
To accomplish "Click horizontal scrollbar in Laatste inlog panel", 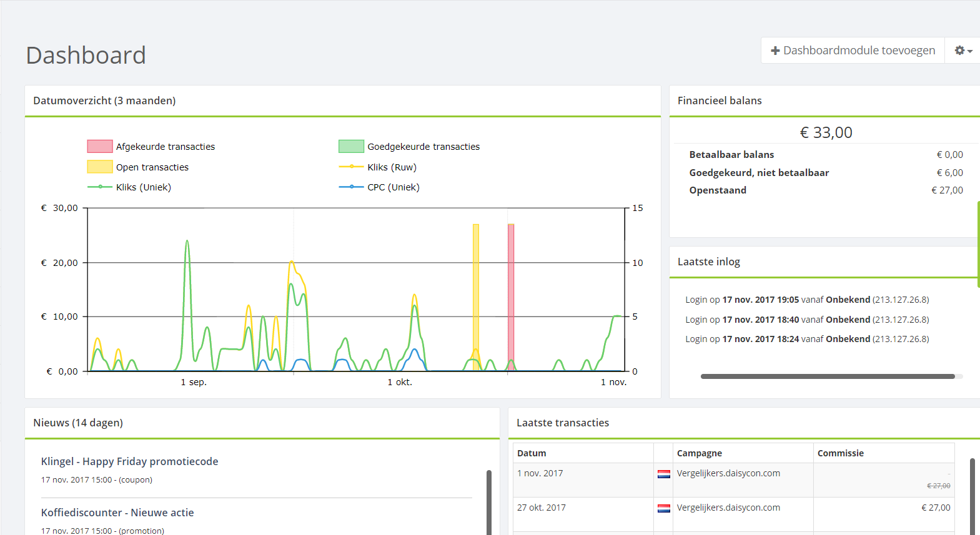I will (828, 376).
